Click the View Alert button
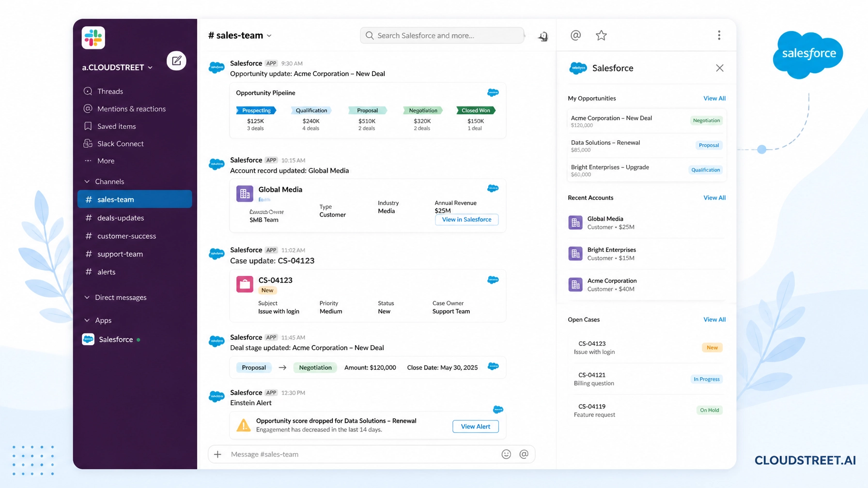868x488 pixels. coord(476,427)
